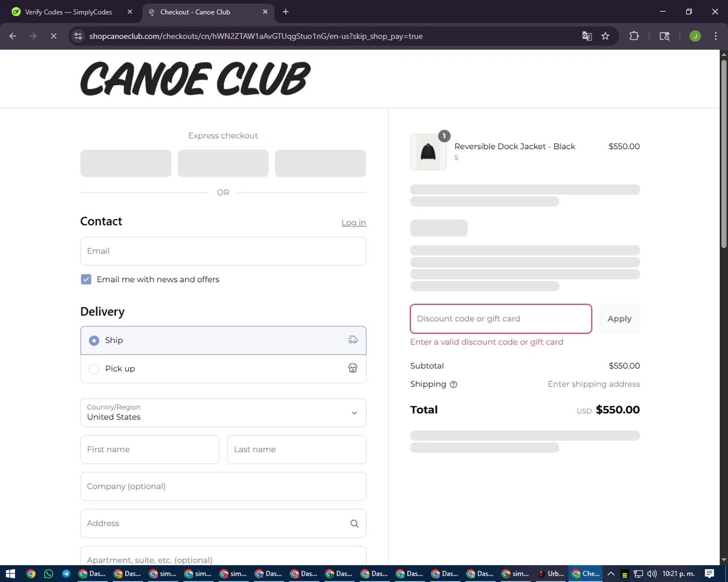Click the invalid discount code error message
The height and width of the screenshot is (582, 728).
487,342
